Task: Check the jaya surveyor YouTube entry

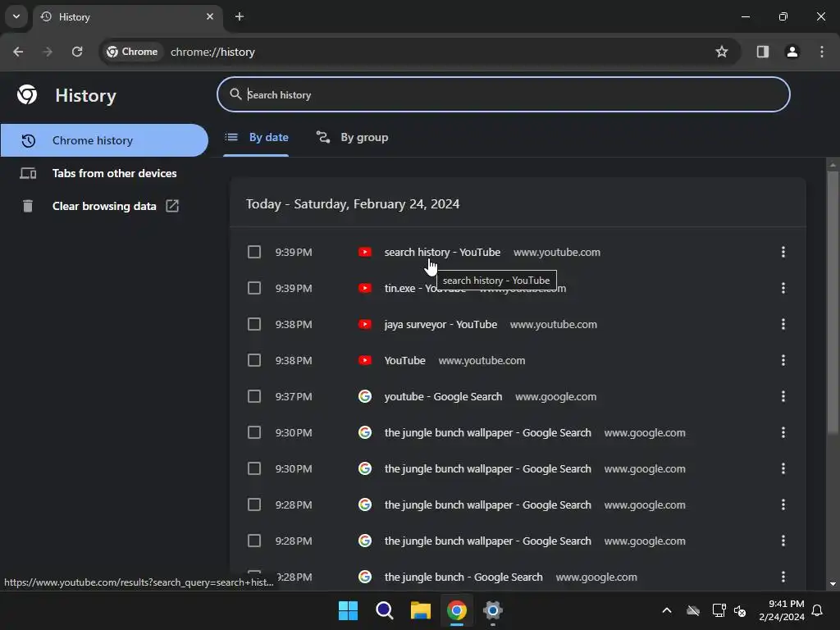Action: (x=254, y=324)
